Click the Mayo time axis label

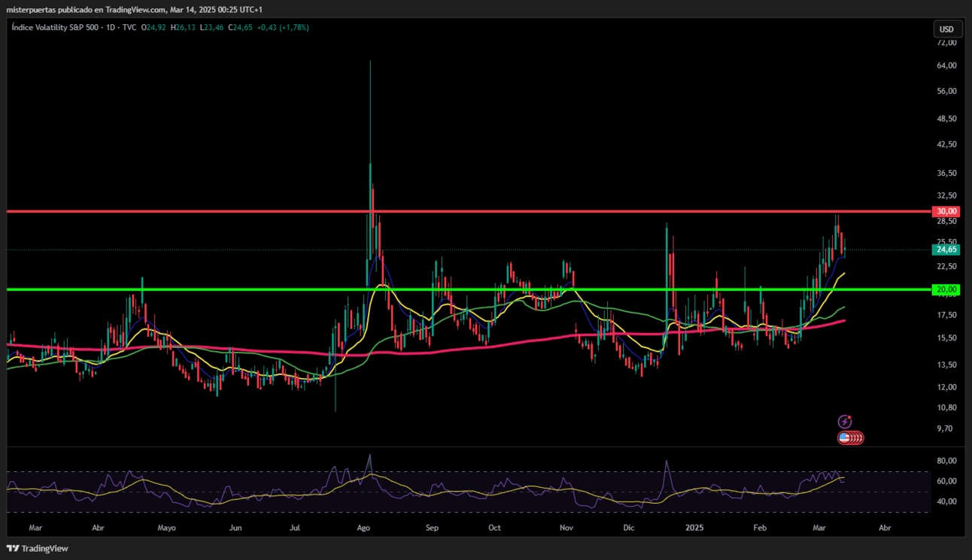click(x=166, y=528)
